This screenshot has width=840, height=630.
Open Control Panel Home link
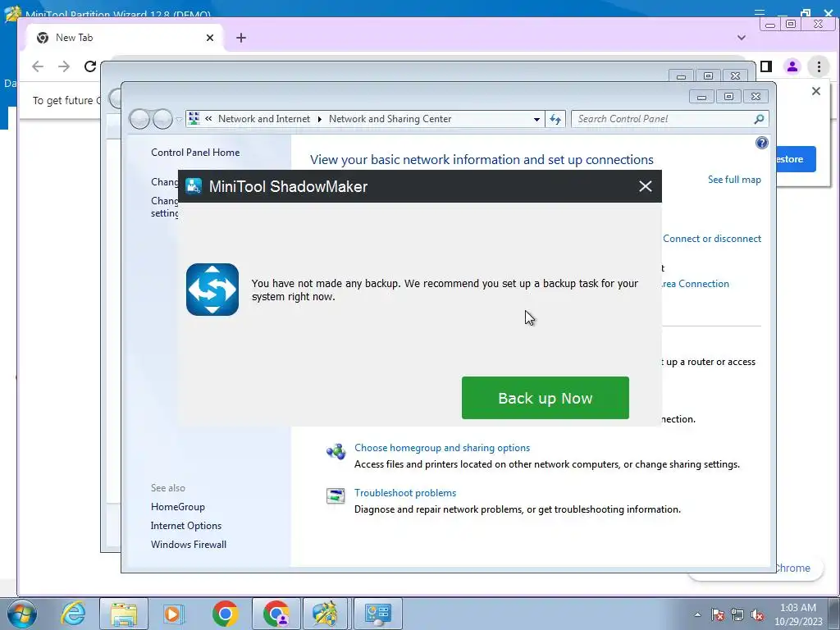[195, 152]
